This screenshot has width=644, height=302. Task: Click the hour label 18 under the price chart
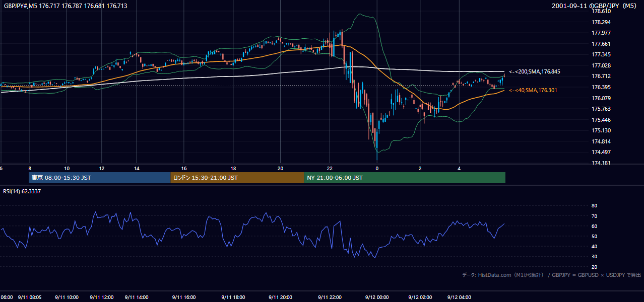(233, 169)
